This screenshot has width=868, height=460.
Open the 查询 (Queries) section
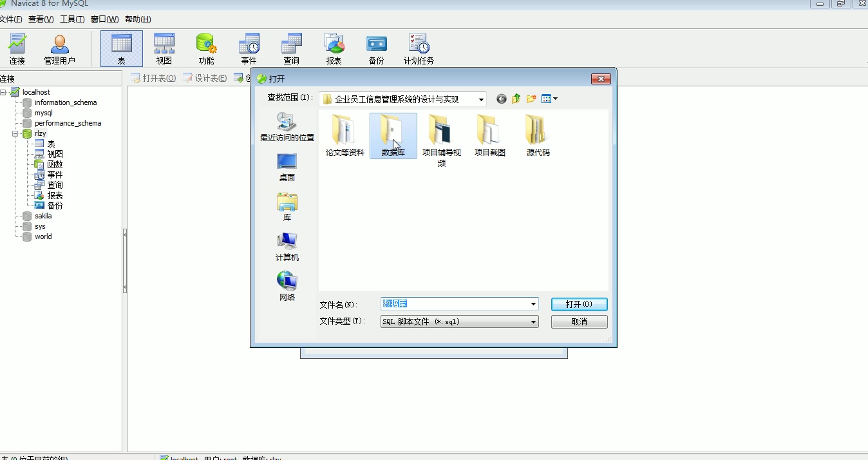pyautogui.click(x=291, y=48)
